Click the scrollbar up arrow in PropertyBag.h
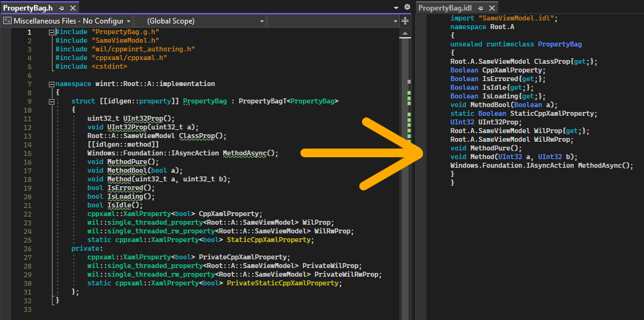 [x=405, y=33]
